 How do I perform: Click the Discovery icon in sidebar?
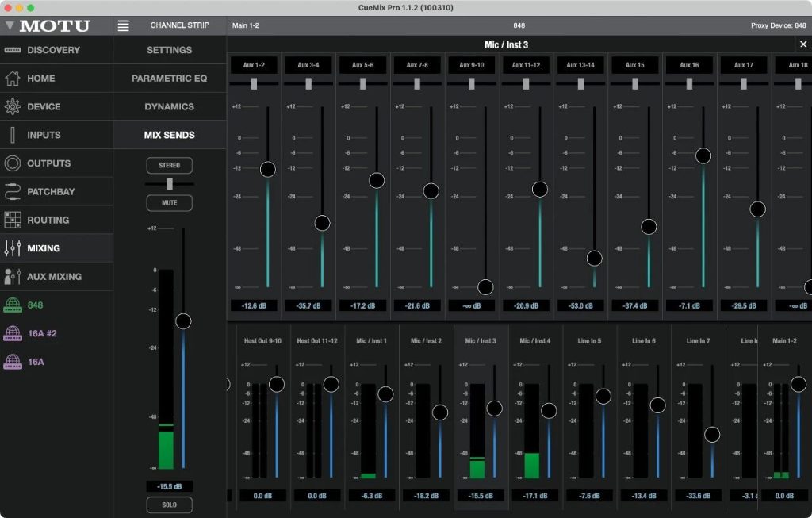12,50
